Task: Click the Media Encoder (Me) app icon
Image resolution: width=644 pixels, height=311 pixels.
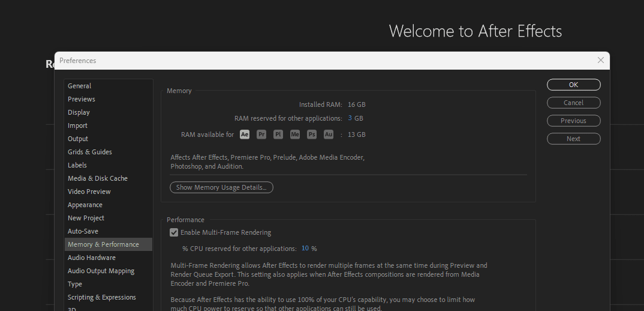Action: 295,134
